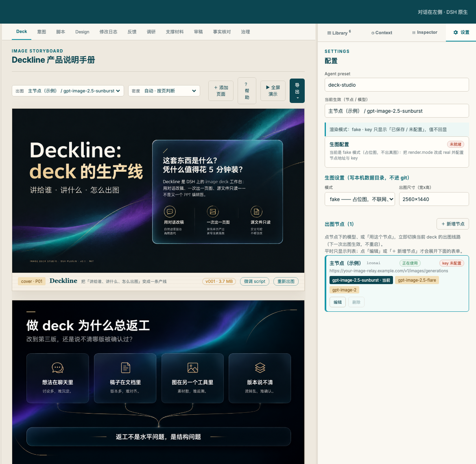Open the 意图 tab
Screen dimensions: 476x464
click(41, 32)
